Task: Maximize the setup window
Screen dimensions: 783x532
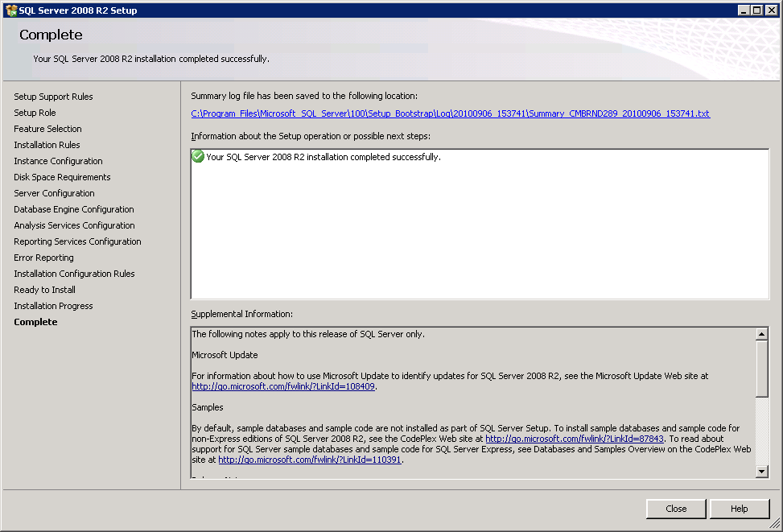Action: 757,10
